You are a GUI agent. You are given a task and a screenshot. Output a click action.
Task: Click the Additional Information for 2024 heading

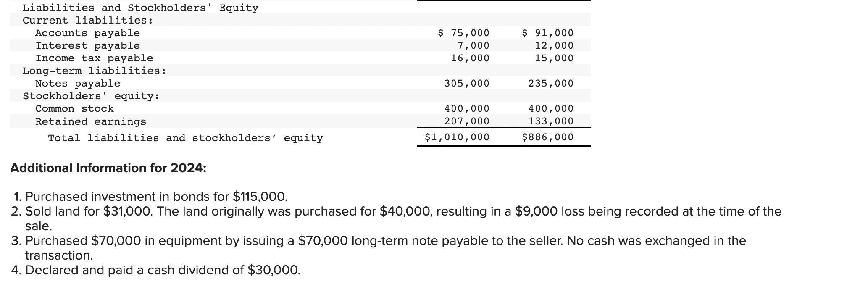(x=108, y=168)
